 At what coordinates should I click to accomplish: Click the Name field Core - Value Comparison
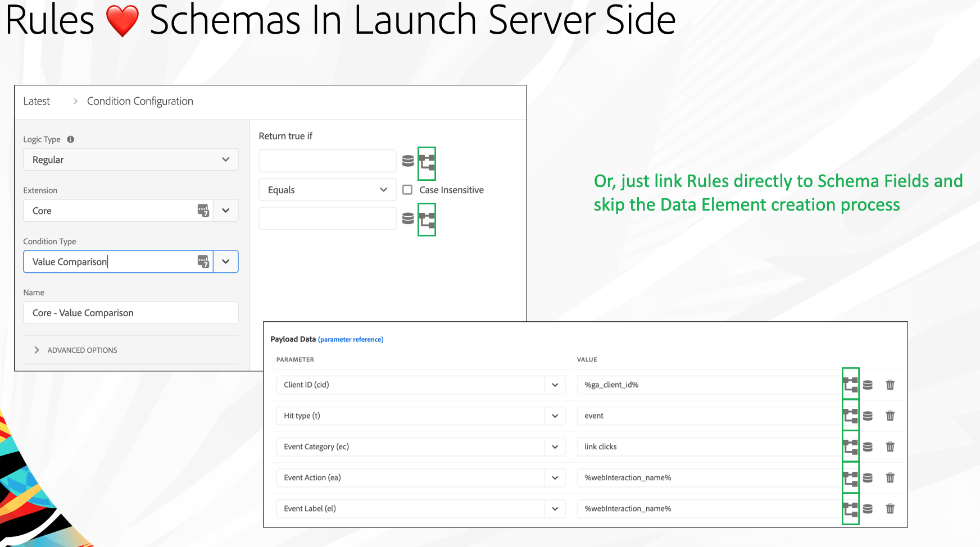pos(131,313)
